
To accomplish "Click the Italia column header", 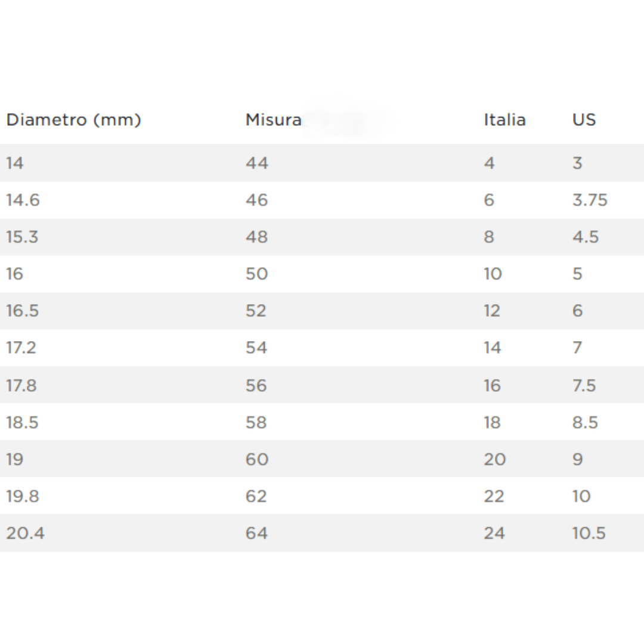I will point(504,120).
